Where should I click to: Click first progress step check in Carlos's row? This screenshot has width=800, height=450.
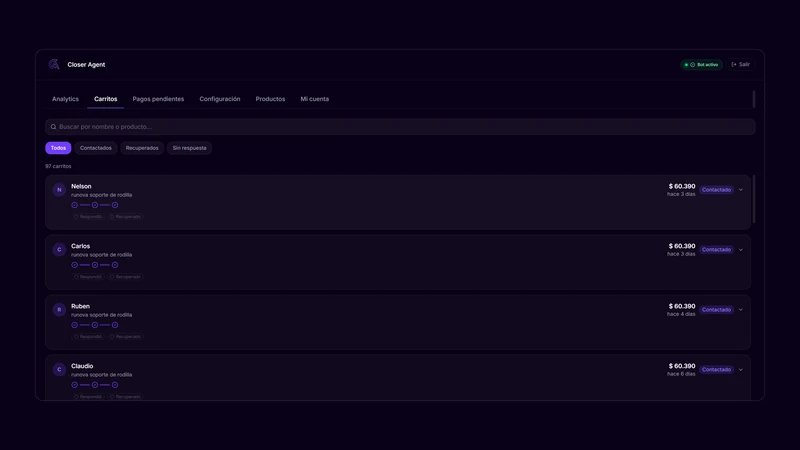click(x=74, y=265)
